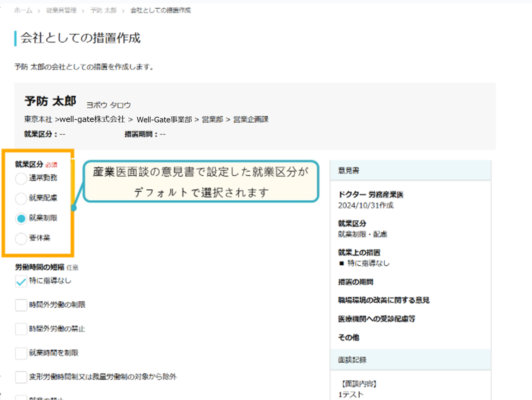This screenshot has width=532, height=400.
Task: Select the 就業配慮 radio option
Action: 21,198
